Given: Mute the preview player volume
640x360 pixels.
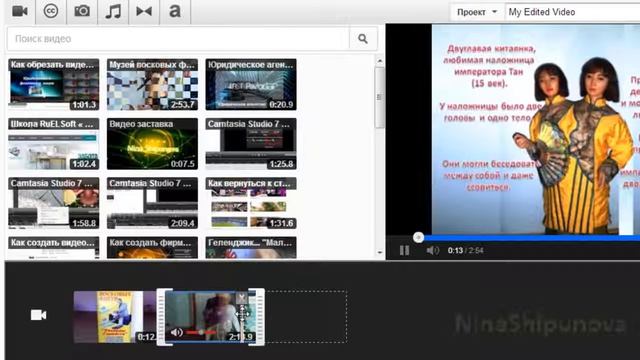Looking at the screenshot, I should (433, 250).
